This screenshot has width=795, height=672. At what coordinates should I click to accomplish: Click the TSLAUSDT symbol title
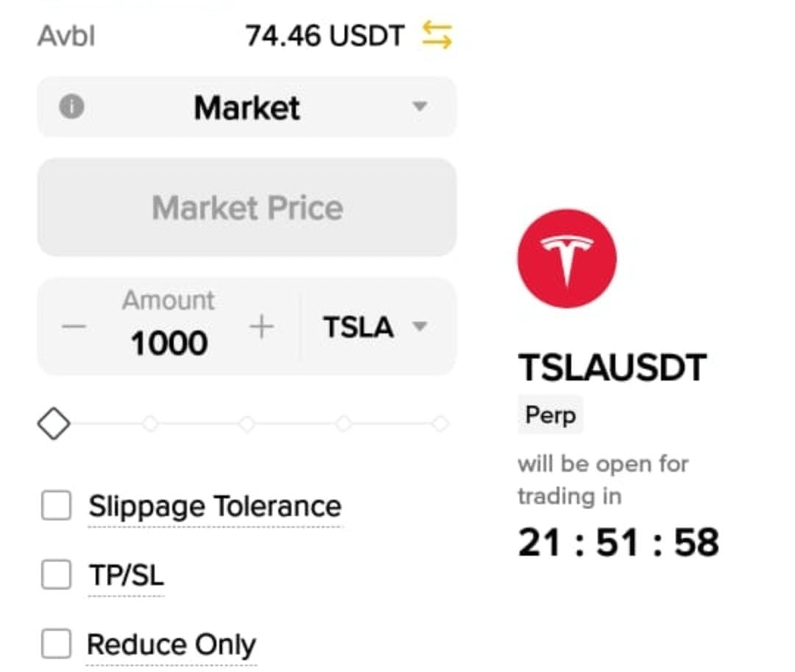click(612, 368)
